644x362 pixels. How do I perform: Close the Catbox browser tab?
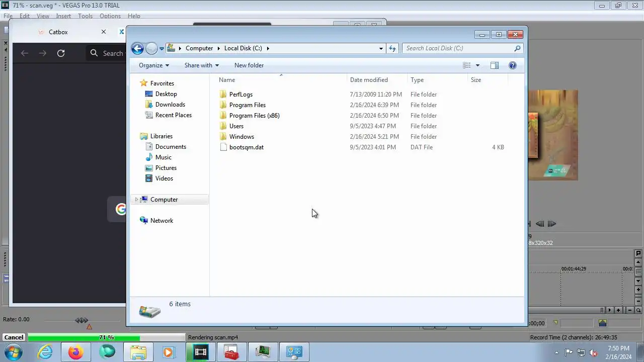(x=104, y=32)
